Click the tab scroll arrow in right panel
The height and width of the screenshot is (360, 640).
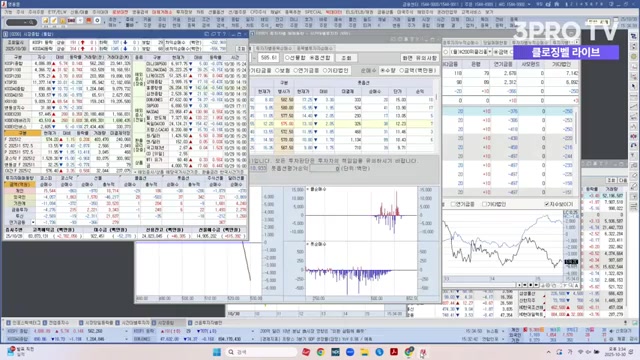click(x=576, y=42)
